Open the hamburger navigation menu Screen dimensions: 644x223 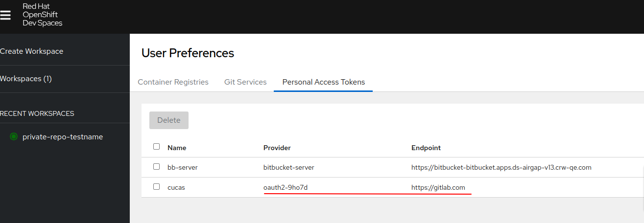pos(5,15)
